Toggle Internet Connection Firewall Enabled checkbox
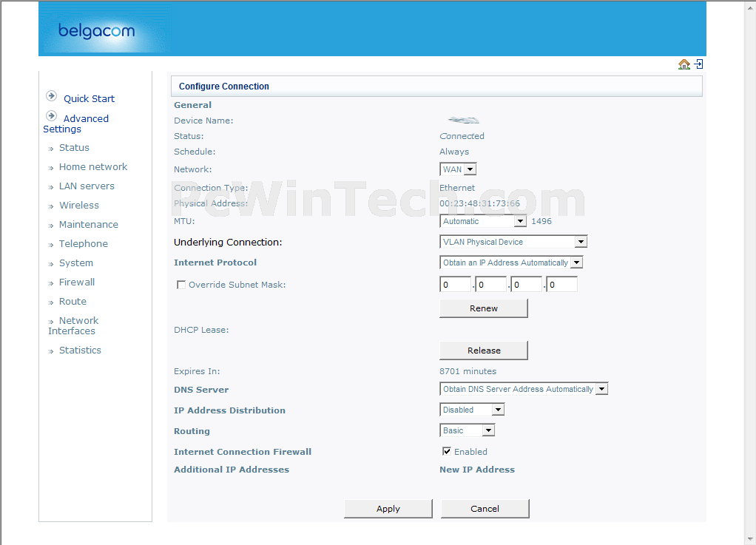 447,452
